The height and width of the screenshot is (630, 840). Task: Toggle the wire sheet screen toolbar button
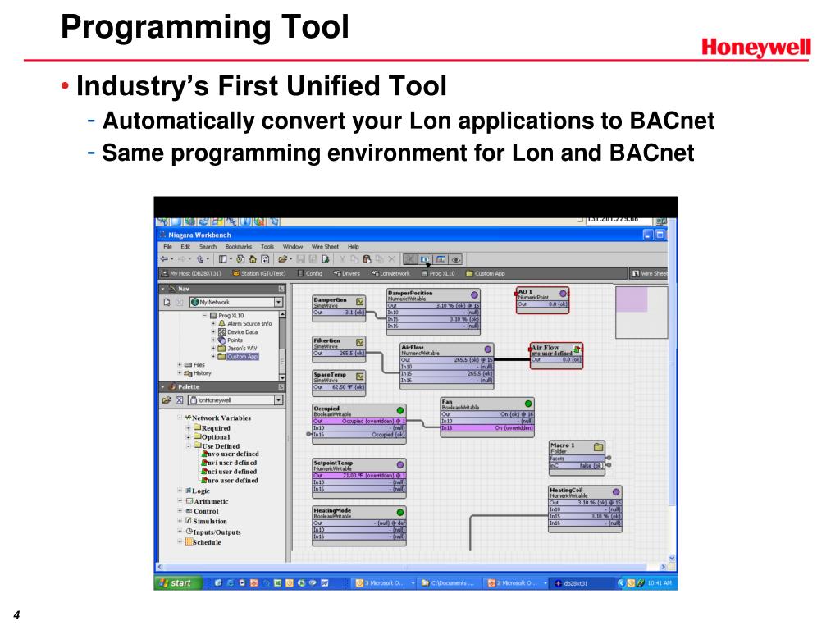pyautogui.click(x=426, y=259)
